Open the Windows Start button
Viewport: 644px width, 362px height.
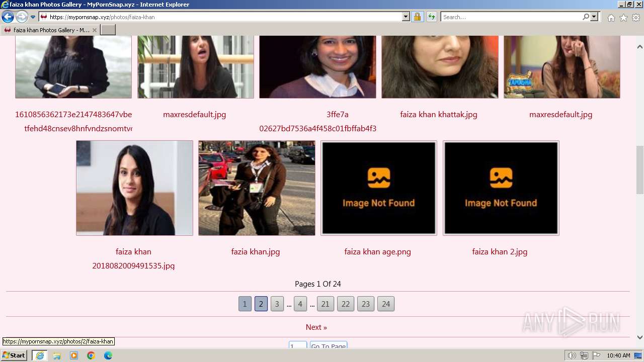[x=14, y=355]
